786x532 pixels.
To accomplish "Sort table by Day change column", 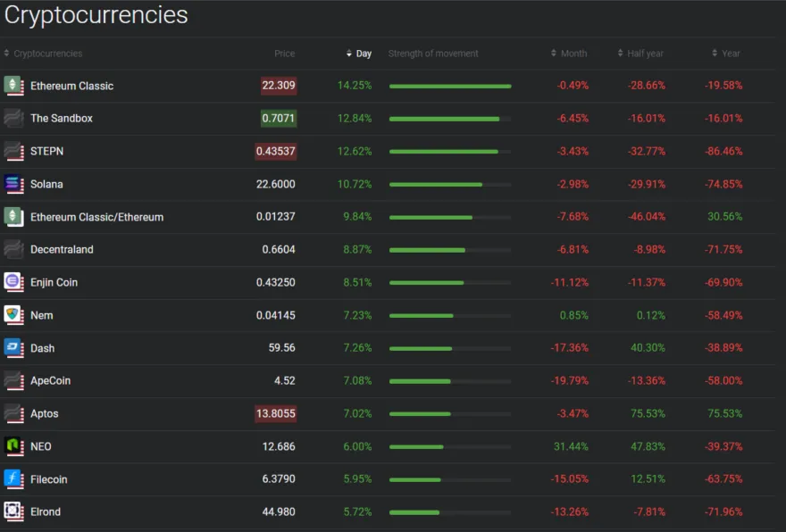I will pyautogui.click(x=363, y=54).
